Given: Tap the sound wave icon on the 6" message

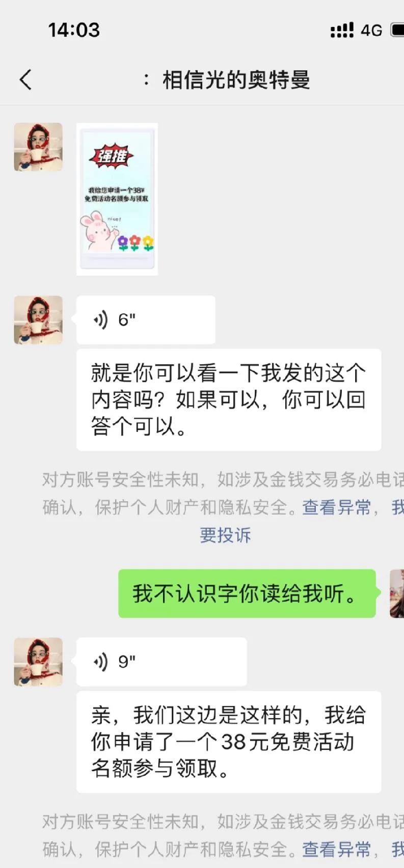Looking at the screenshot, I should pyautogui.click(x=101, y=320).
